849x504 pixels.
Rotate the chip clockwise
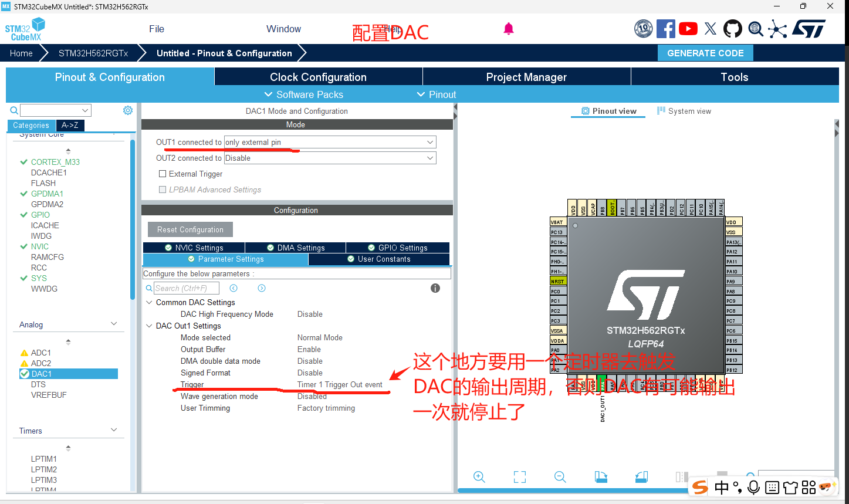point(601,477)
